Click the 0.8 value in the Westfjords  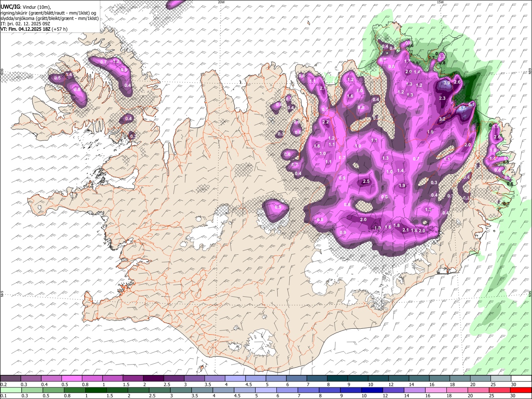tap(77, 89)
